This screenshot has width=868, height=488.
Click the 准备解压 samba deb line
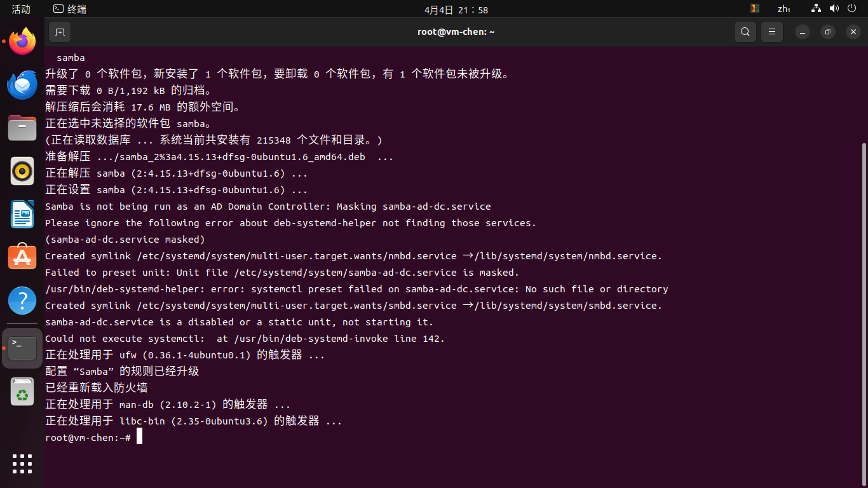click(x=219, y=156)
